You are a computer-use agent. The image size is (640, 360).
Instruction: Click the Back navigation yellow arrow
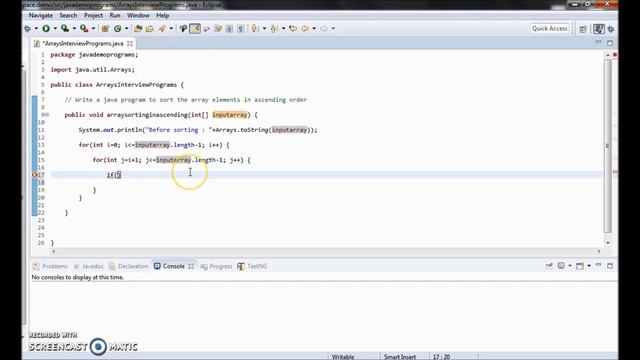tap(305, 29)
